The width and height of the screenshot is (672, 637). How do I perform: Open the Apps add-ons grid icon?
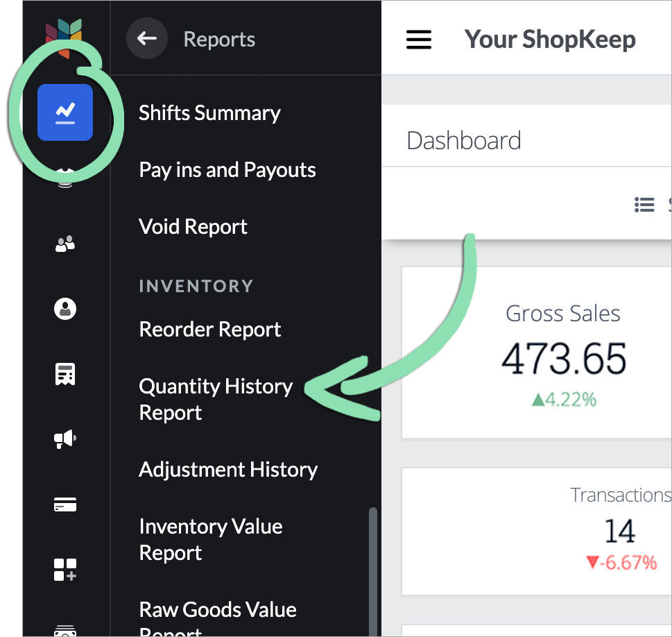click(x=65, y=570)
